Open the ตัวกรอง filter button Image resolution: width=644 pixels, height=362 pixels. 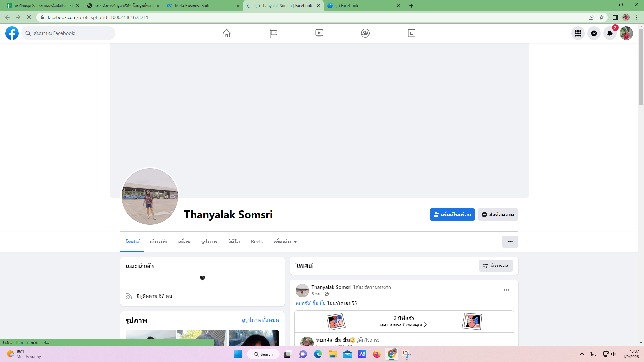coord(496,266)
